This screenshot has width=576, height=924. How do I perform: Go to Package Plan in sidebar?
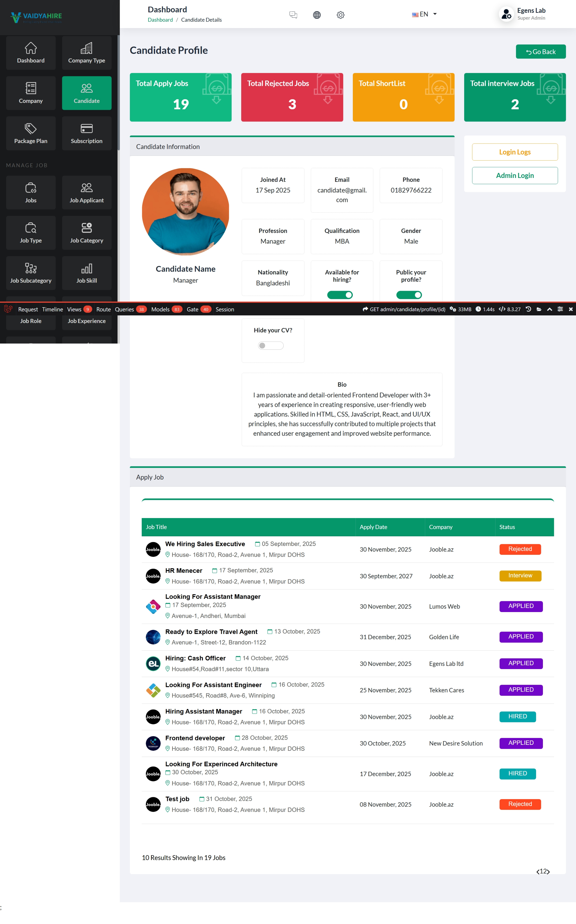pos(31,133)
